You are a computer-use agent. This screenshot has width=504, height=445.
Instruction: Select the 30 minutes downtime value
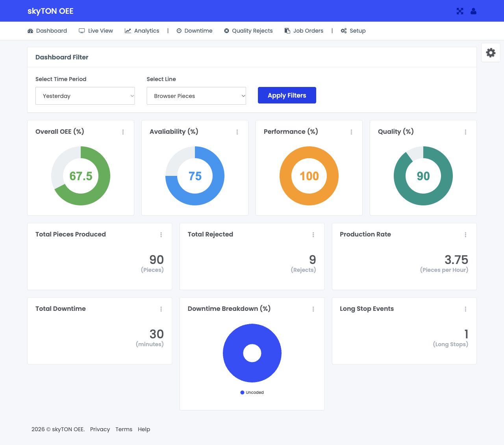(x=156, y=334)
